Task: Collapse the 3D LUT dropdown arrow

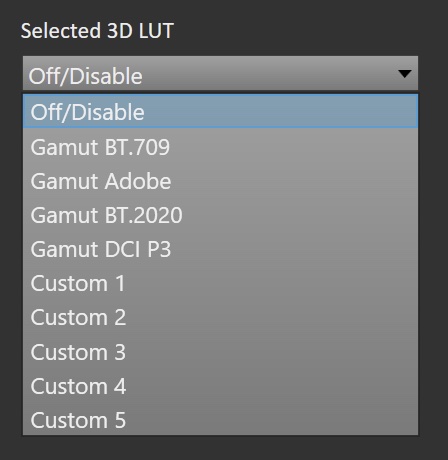Action: click(405, 74)
